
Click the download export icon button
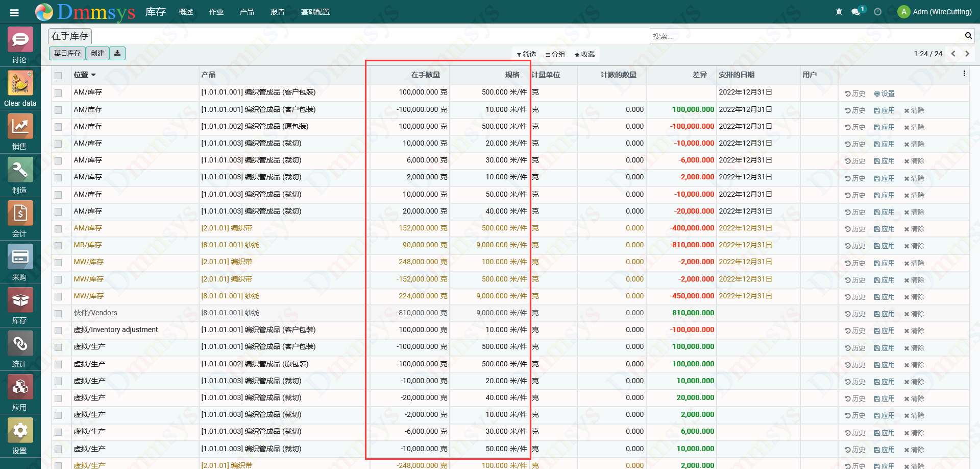(x=117, y=53)
